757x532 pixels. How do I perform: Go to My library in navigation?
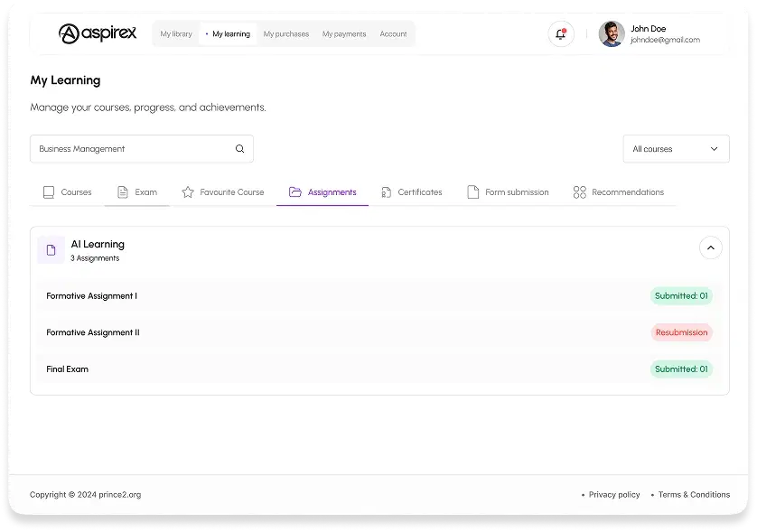(176, 33)
